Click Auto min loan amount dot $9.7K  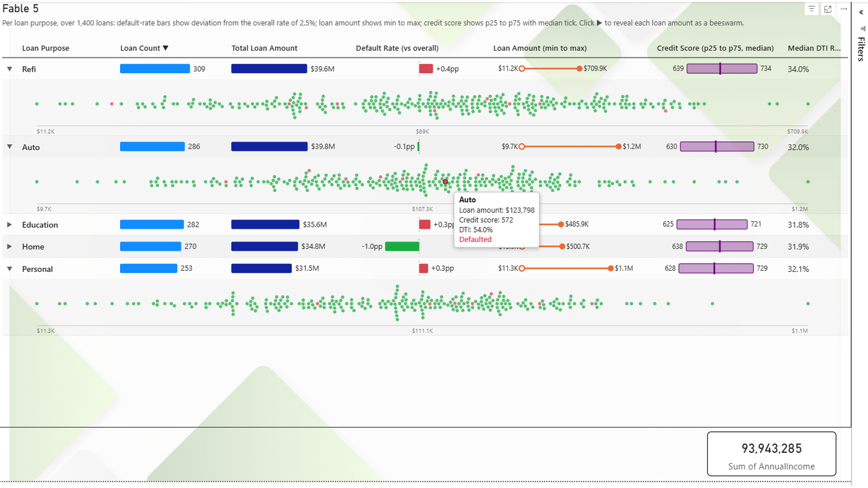click(x=522, y=146)
